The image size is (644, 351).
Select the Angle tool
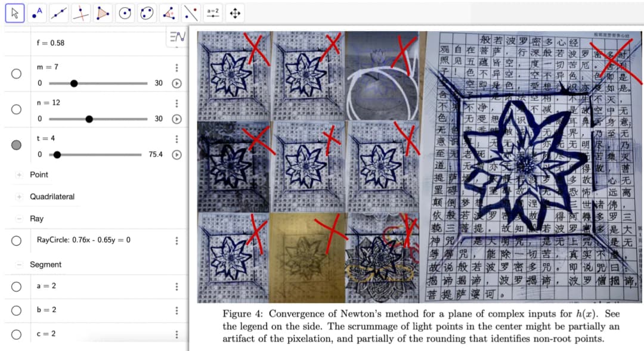pos(169,13)
